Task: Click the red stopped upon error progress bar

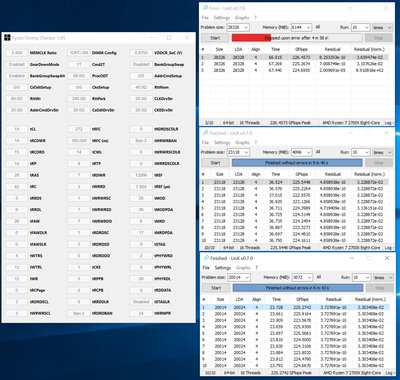Action: [297, 38]
